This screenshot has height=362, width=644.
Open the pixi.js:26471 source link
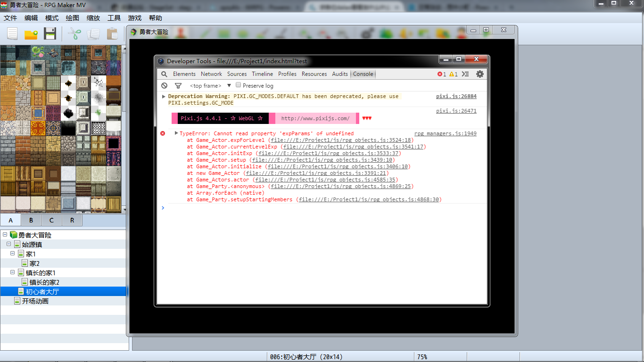point(456,111)
